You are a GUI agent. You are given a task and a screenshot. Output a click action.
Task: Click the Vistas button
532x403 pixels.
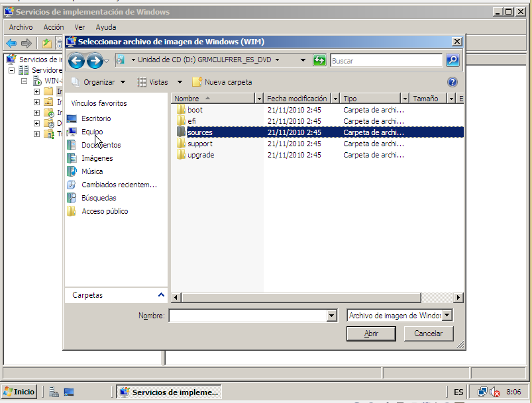click(x=152, y=82)
